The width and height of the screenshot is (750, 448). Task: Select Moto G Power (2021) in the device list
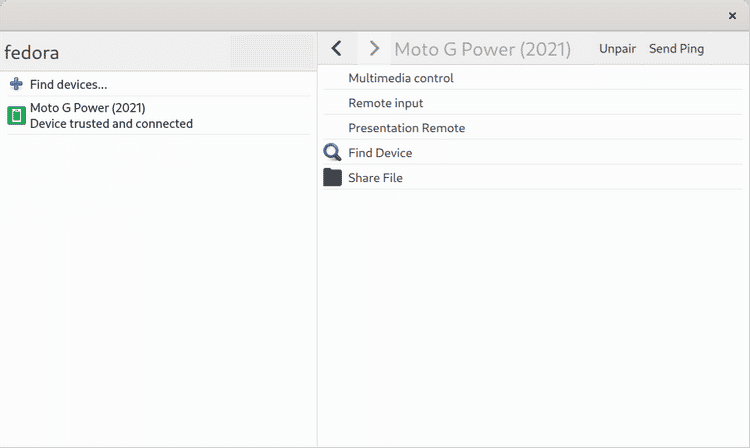click(88, 108)
